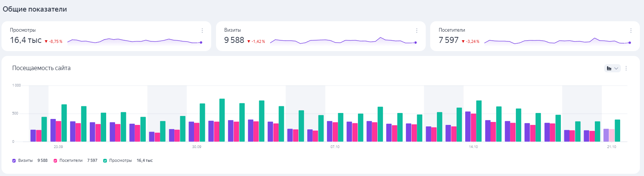Viewport: 644px width, 176px height.
Task: Open the Посетители card three-dot menu
Action: pyautogui.click(x=631, y=31)
